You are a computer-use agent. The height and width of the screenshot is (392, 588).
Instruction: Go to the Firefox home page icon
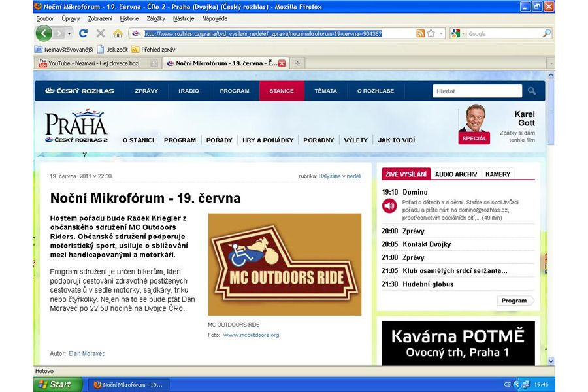[118, 33]
